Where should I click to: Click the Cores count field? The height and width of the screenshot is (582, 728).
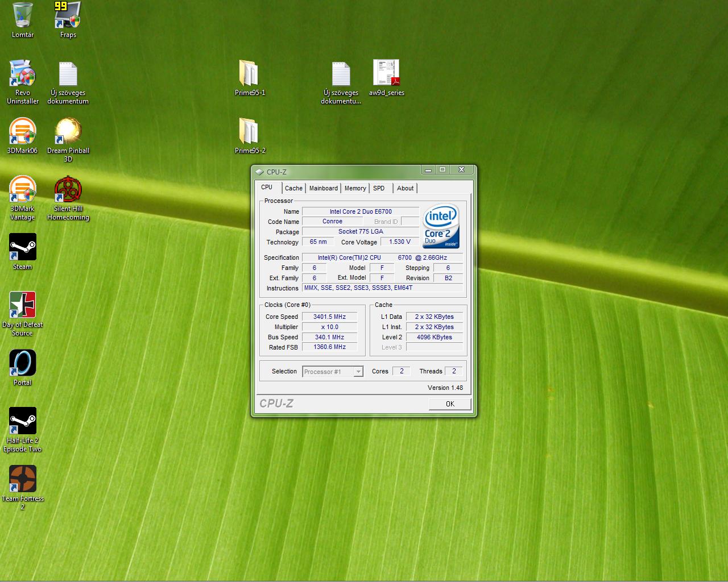[x=401, y=371]
